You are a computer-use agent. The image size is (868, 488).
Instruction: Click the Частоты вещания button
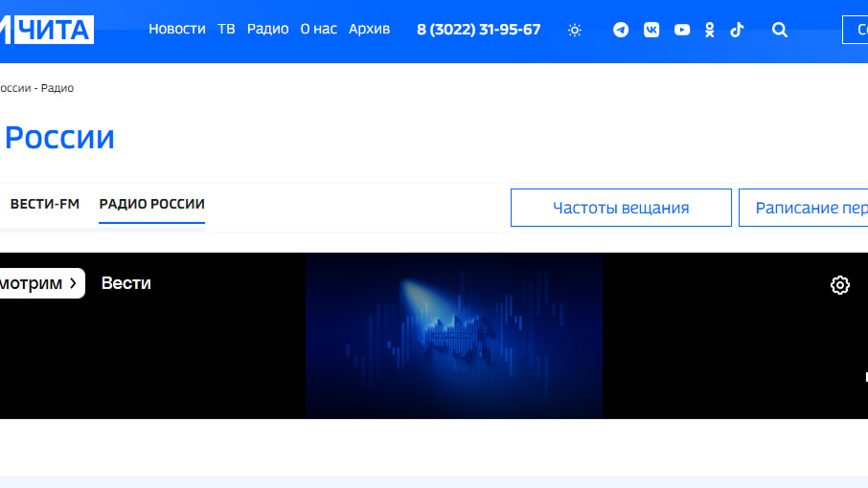(x=621, y=208)
